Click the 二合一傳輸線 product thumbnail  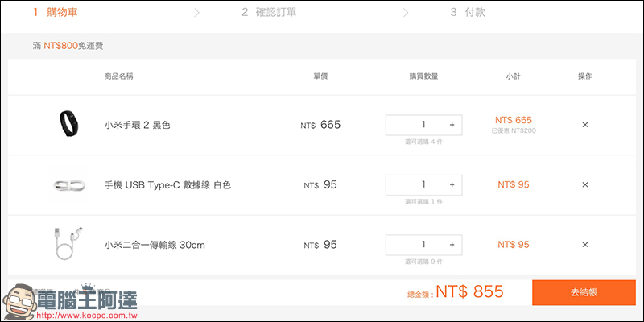(68, 243)
